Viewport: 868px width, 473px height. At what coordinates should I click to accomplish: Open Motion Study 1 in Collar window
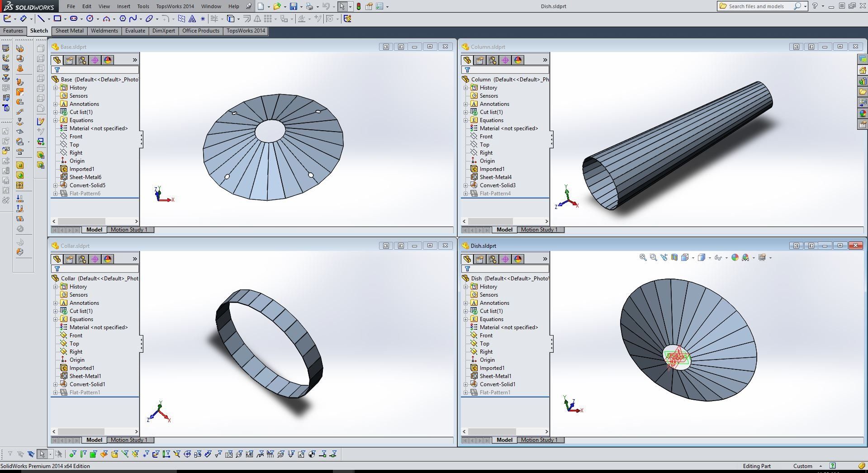129,440
